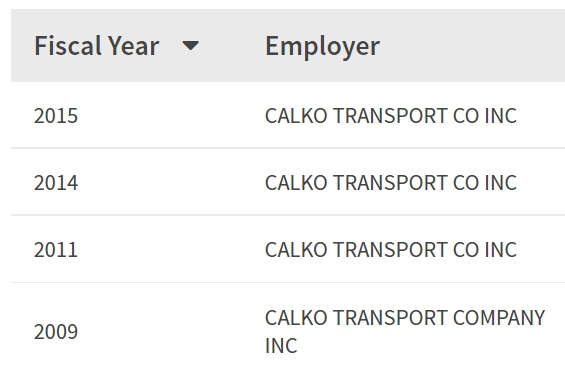Screen dimensions: 565x384
Task: Select the Employer column header
Action: pyautogui.click(x=322, y=46)
